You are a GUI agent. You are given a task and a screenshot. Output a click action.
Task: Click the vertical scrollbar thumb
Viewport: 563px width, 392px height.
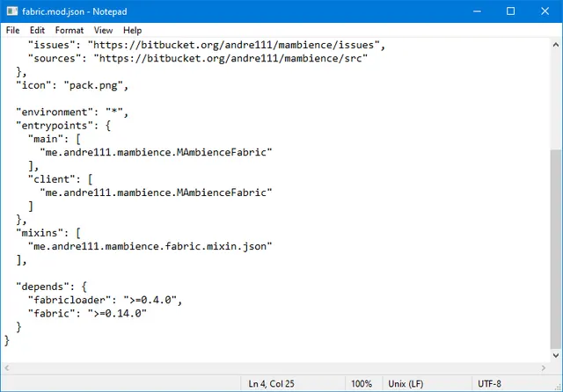pos(555,249)
